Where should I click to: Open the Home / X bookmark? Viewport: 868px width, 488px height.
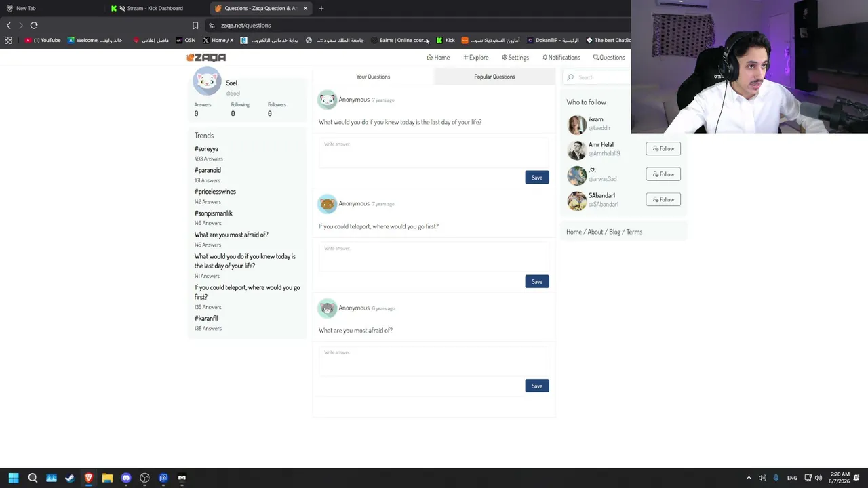click(218, 40)
